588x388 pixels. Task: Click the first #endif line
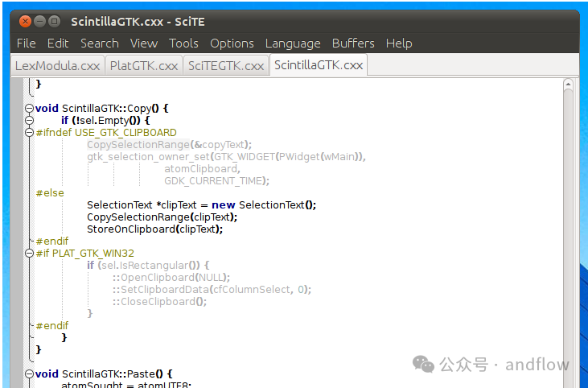tap(52, 241)
